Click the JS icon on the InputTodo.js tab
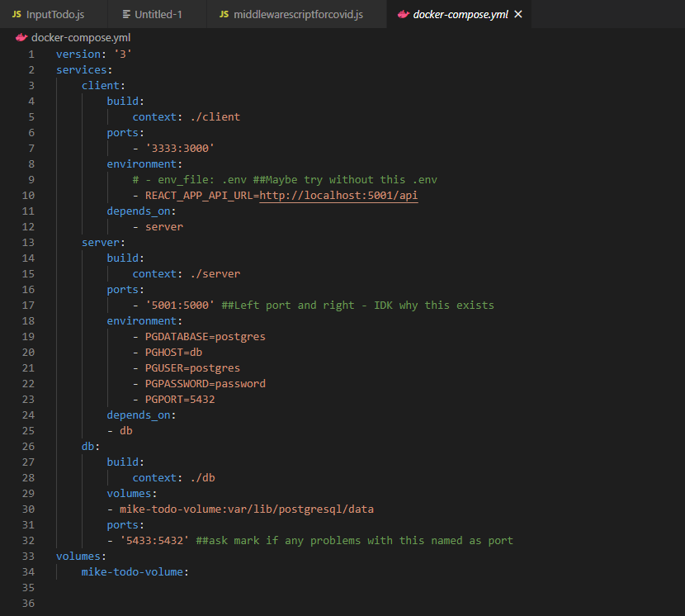This screenshot has height=616, width=685. point(17,15)
